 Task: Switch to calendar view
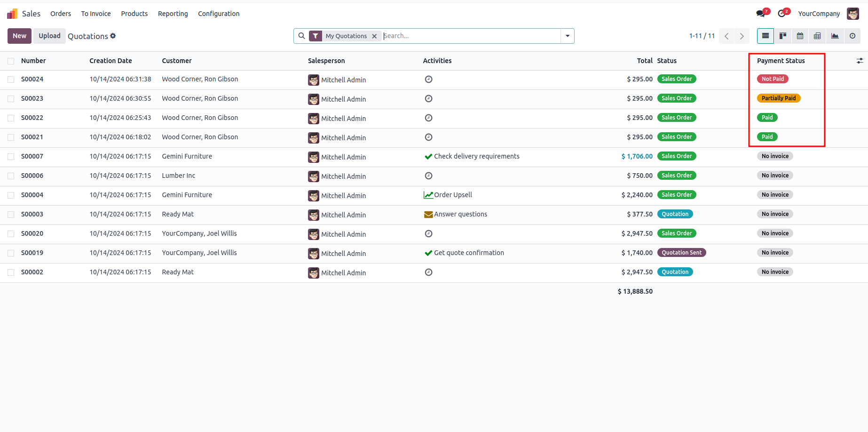tap(800, 36)
